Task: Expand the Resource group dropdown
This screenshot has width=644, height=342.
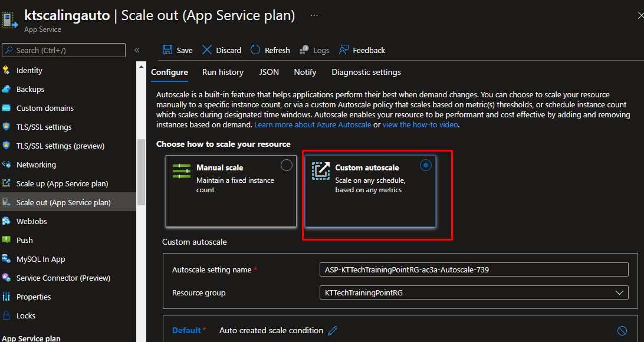Action: tap(619, 292)
